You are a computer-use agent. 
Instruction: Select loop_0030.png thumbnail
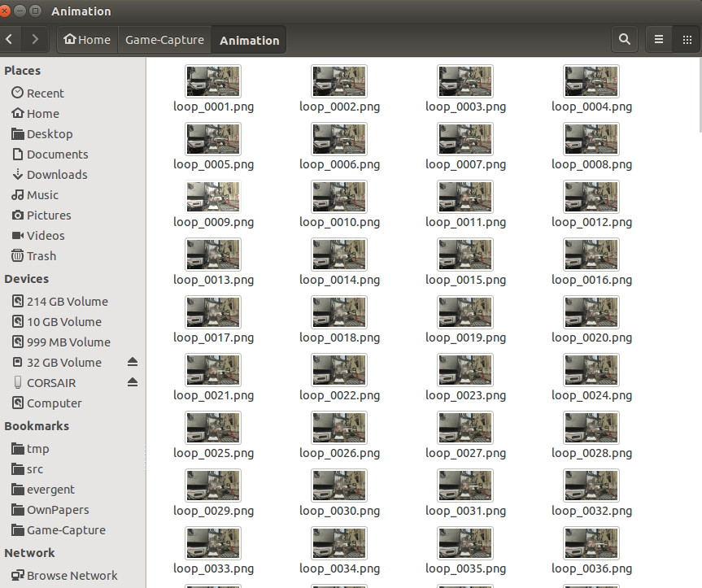coord(339,486)
